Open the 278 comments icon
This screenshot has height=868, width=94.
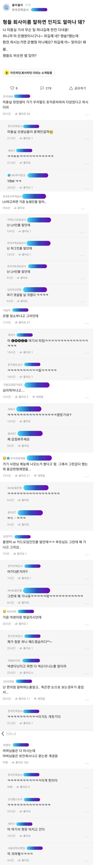click(42, 88)
